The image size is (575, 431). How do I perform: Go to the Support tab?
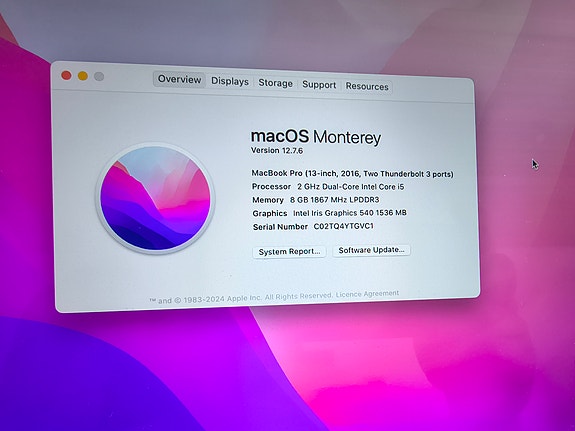[x=319, y=85]
